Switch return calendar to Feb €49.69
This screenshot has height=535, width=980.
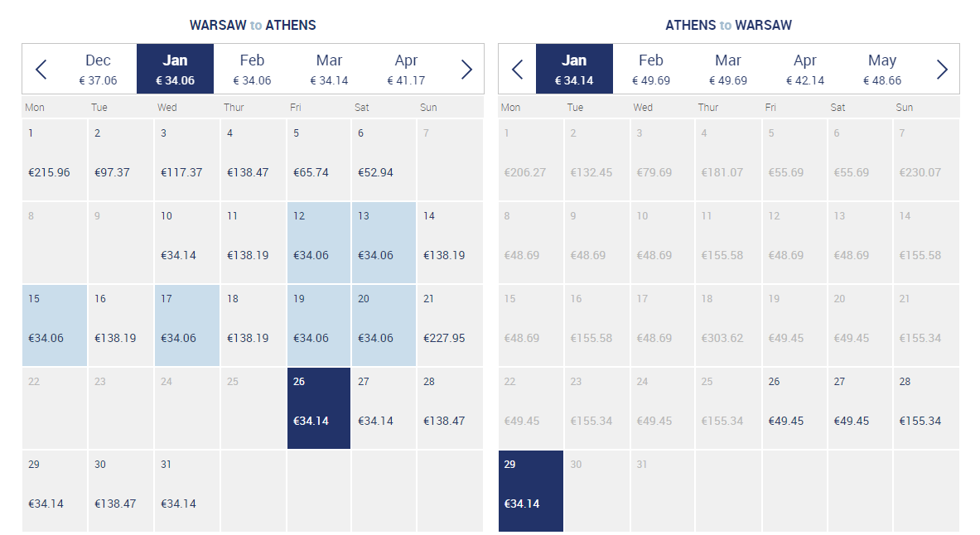[x=650, y=69]
